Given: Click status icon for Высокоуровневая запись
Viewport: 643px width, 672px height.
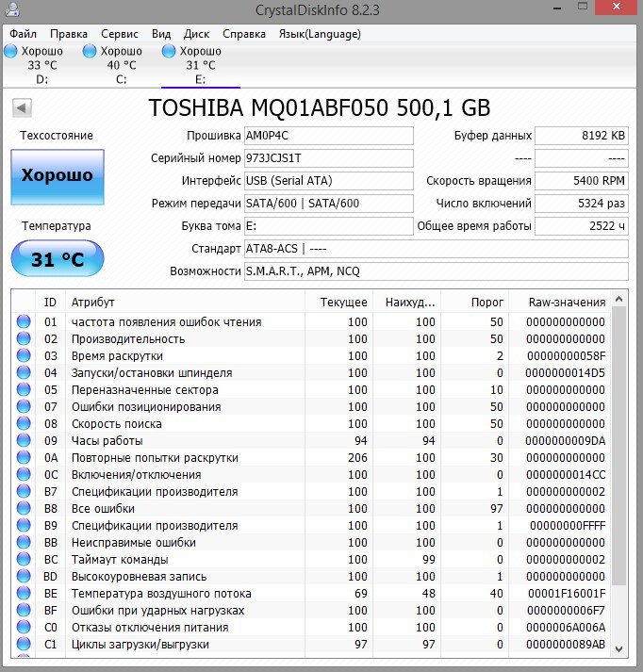Looking at the screenshot, I should [x=24, y=576].
